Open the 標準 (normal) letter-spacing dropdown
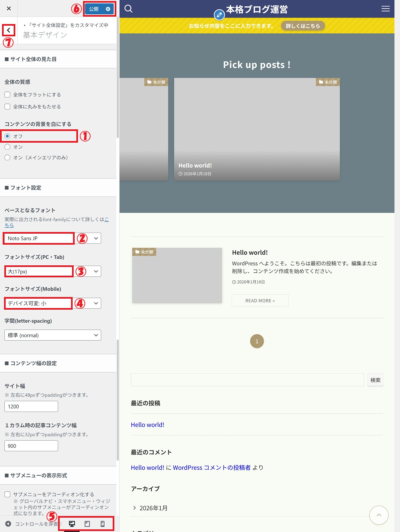 tap(53, 335)
